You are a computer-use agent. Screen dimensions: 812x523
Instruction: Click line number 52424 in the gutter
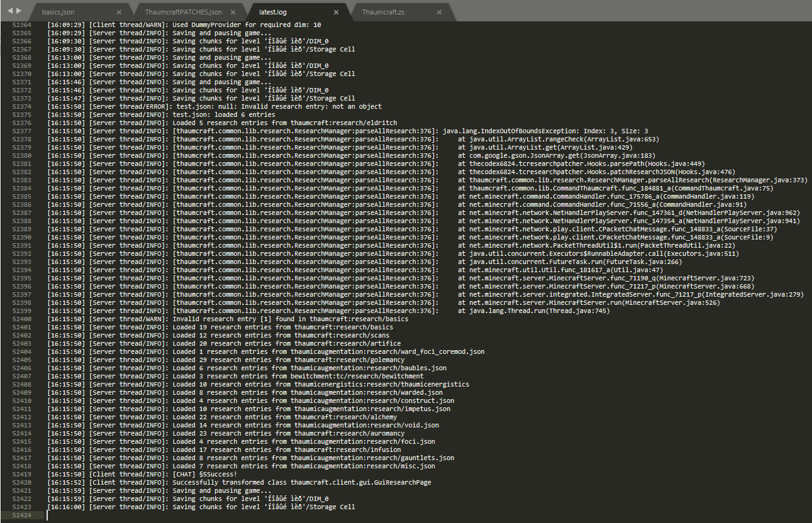coord(21,515)
